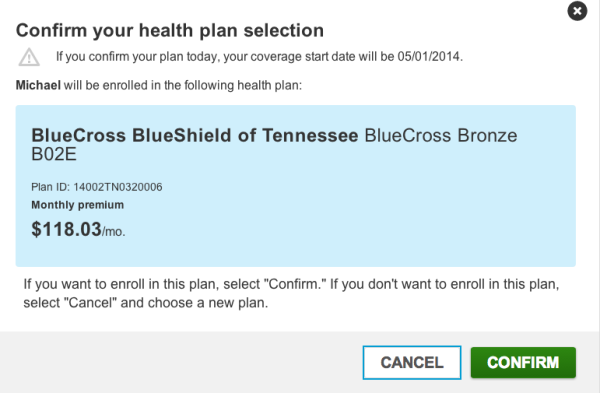
Task: Click the $118.03 premium amount
Action: click(x=66, y=229)
